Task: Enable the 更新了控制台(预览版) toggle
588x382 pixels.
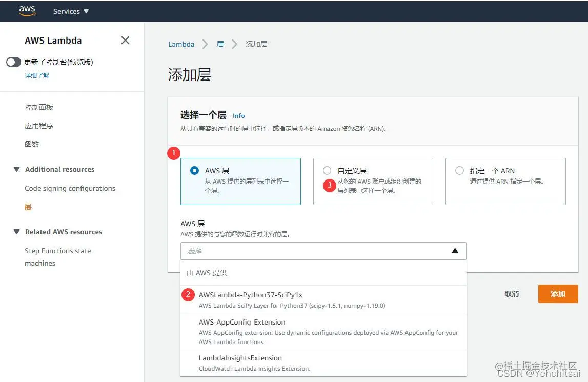Action: 13,61
